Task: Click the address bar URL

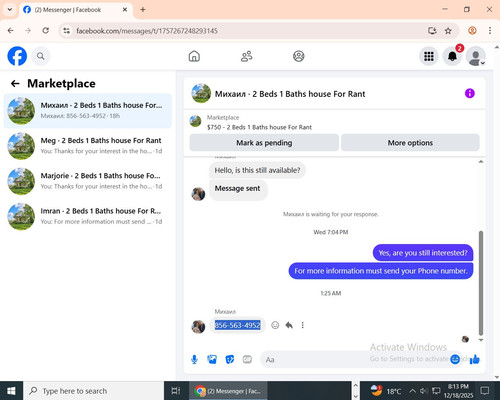Action: [x=147, y=31]
